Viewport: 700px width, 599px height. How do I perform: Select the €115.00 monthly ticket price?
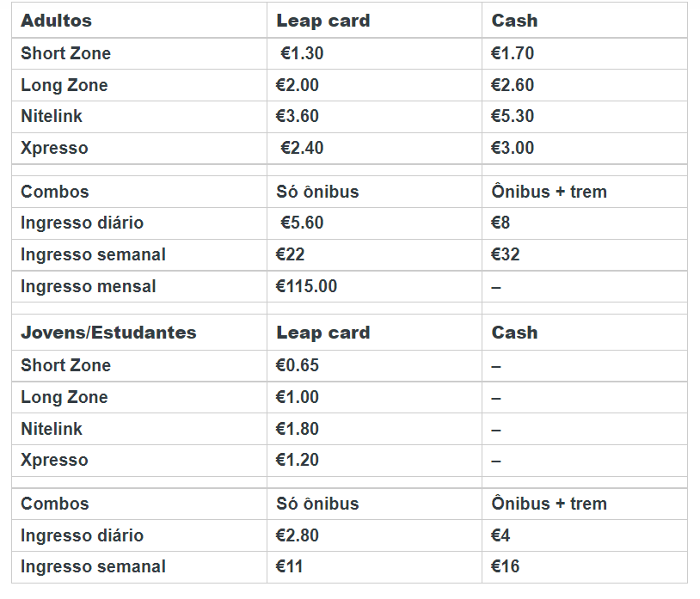(x=306, y=286)
